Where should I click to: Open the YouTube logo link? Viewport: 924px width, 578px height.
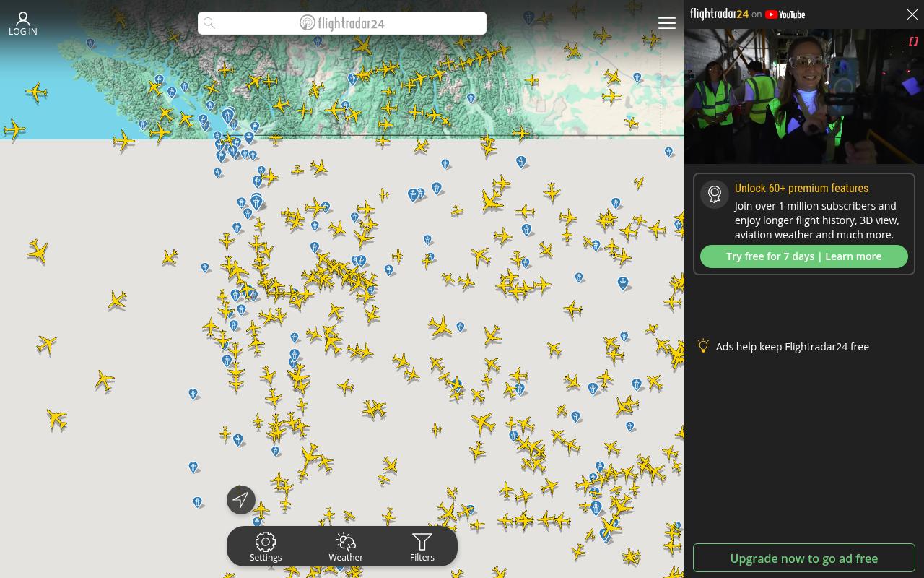(x=785, y=14)
